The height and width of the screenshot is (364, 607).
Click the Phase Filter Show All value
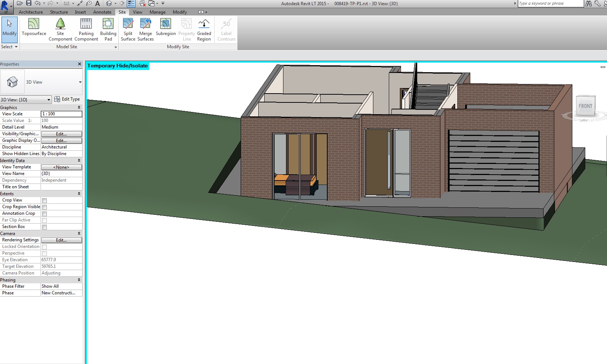[62, 286]
